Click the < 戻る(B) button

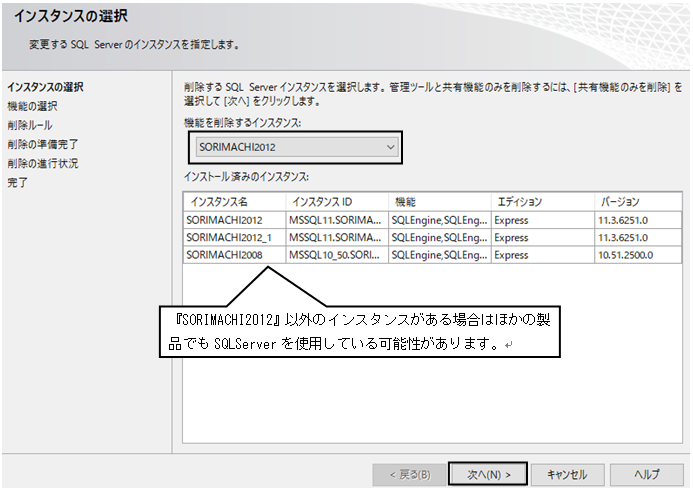point(409,475)
